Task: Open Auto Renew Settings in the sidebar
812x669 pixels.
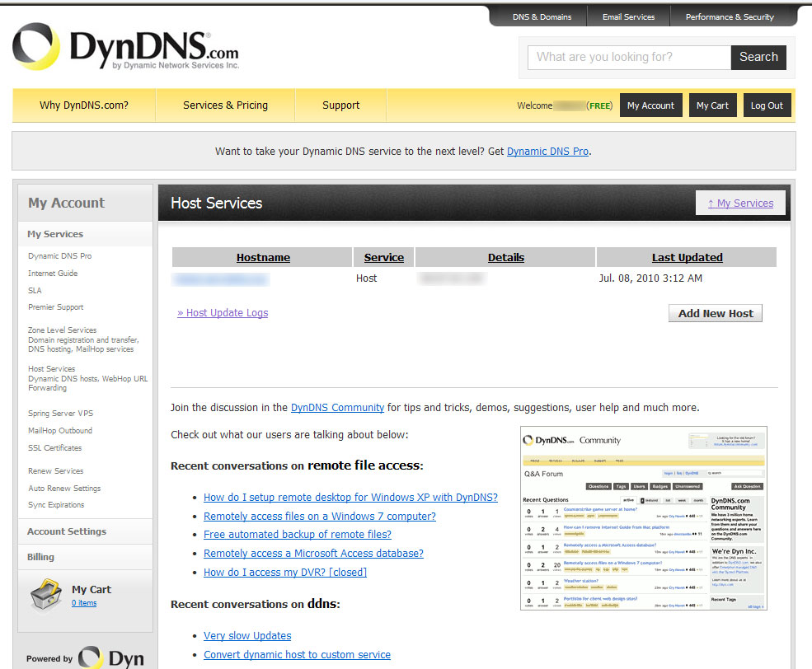Action: click(64, 488)
